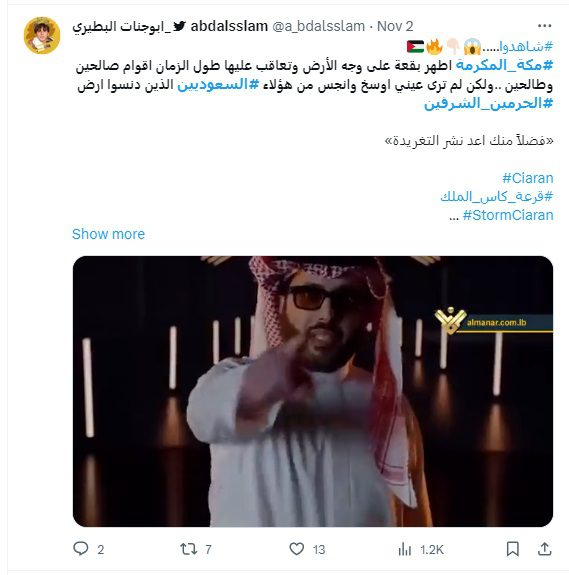The height and width of the screenshot is (575, 569).
Task: Visit the @a_bdalsslam handle
Action: point(319,26)
